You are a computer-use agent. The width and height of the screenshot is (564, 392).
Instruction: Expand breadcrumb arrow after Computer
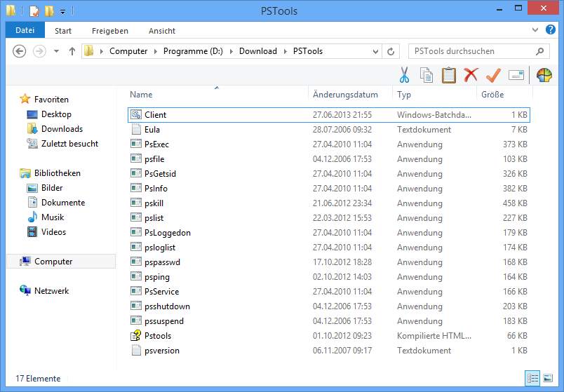156,51
